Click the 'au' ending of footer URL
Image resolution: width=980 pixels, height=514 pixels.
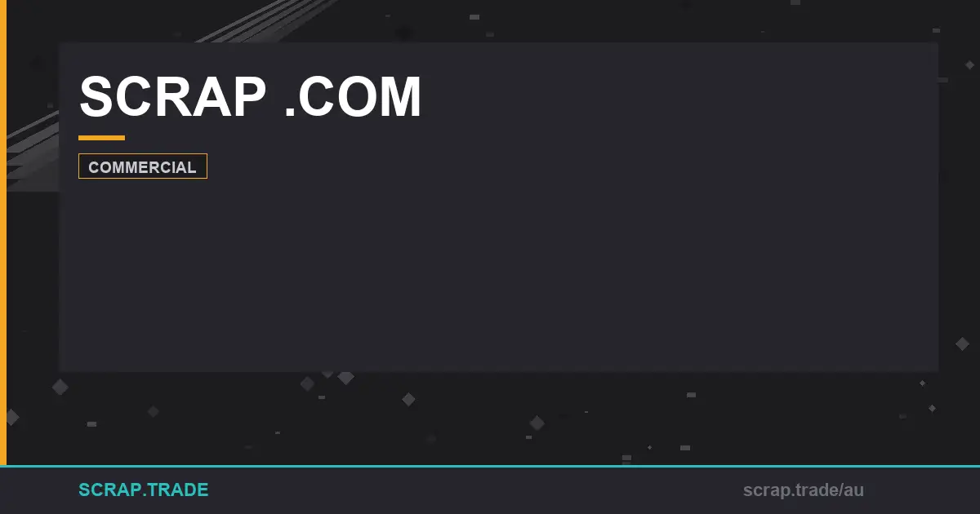854,490
